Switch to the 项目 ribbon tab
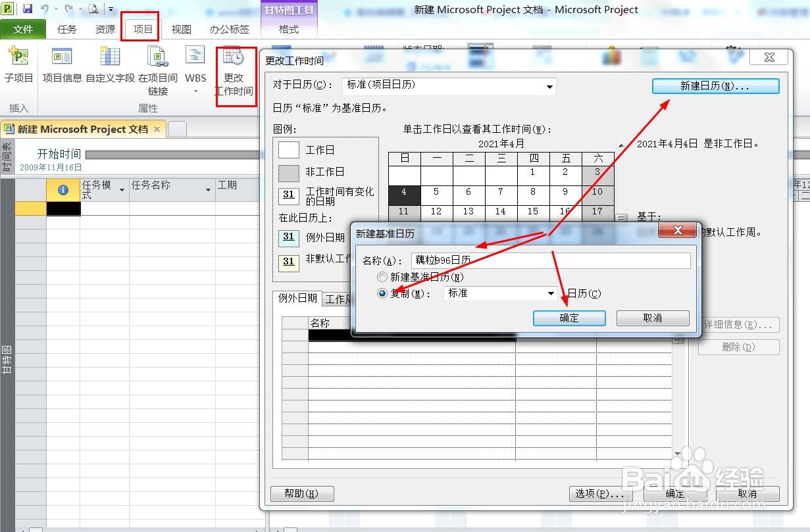The height and width of the screenshot is (532, 810). click(x=143, y=29)
